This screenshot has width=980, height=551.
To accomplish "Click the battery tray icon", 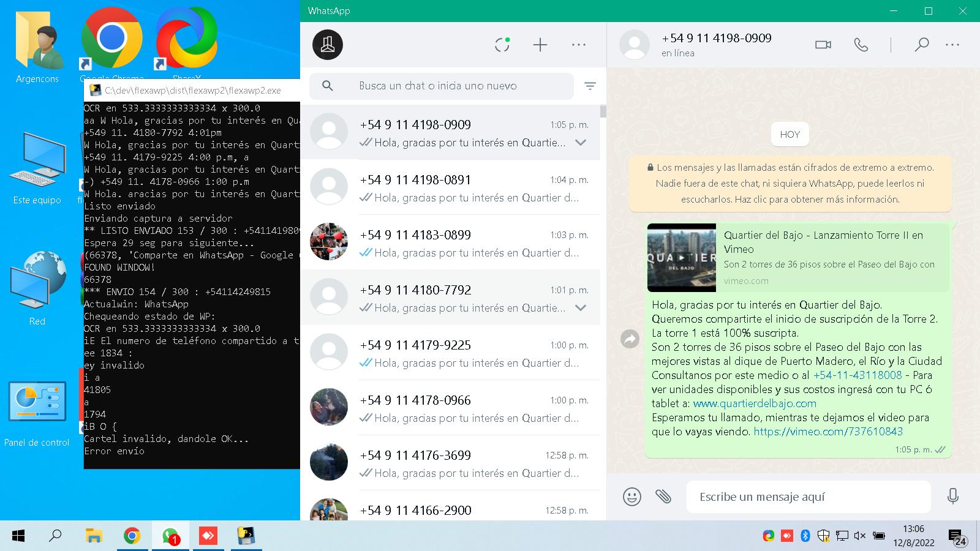I will click(879, 536).
